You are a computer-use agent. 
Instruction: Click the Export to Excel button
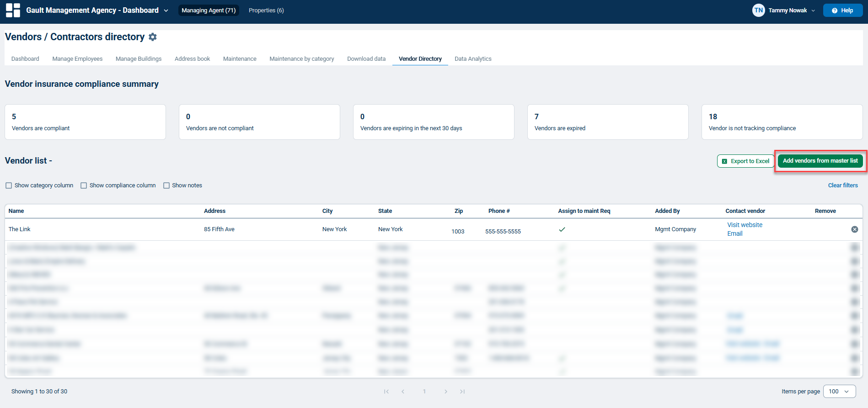[x=745, y=161]
